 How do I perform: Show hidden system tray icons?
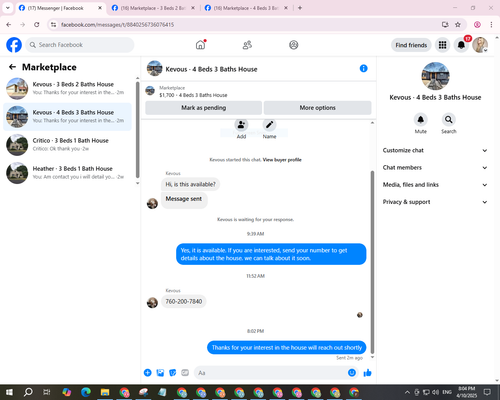click(407, 392)
